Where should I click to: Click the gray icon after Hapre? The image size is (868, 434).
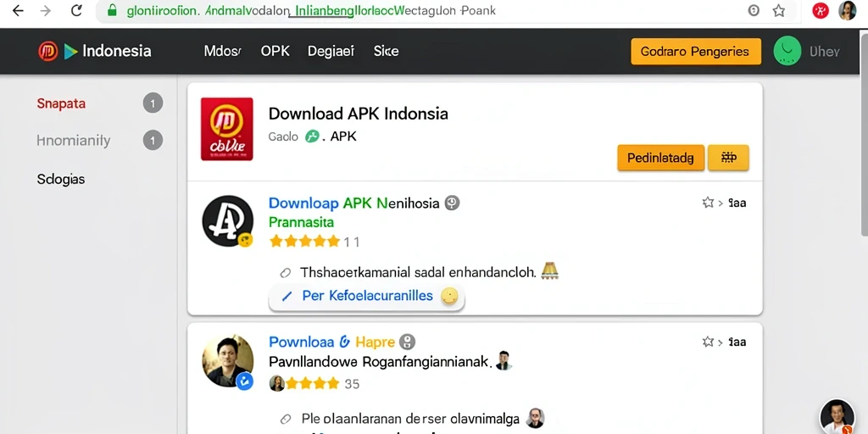[408, 342]
